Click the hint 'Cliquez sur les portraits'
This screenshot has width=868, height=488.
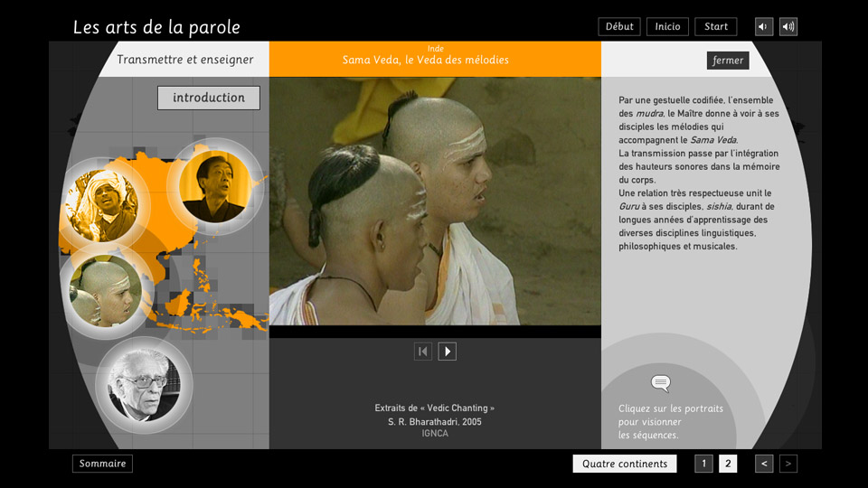[x=671, y=408]
